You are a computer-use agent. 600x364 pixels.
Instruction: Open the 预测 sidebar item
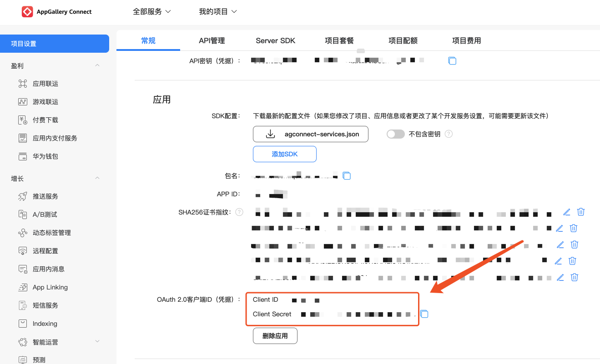click(x=39, y=360)
